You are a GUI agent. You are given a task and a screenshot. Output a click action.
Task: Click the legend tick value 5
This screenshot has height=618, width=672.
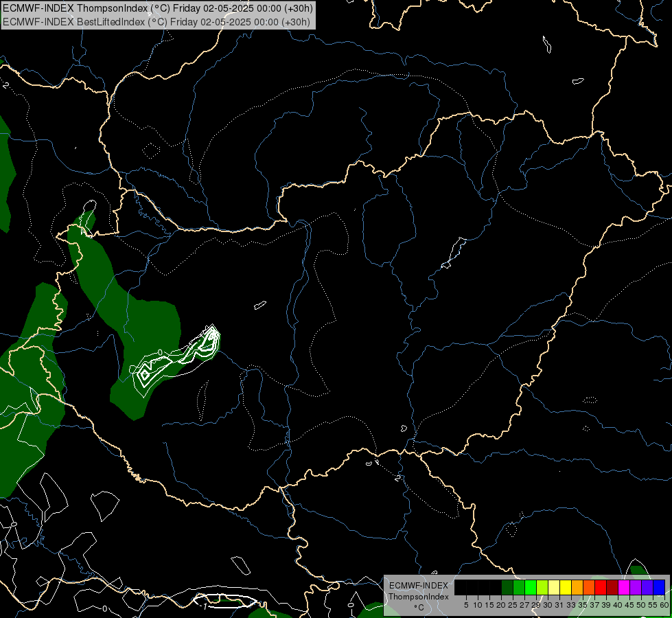466,605
